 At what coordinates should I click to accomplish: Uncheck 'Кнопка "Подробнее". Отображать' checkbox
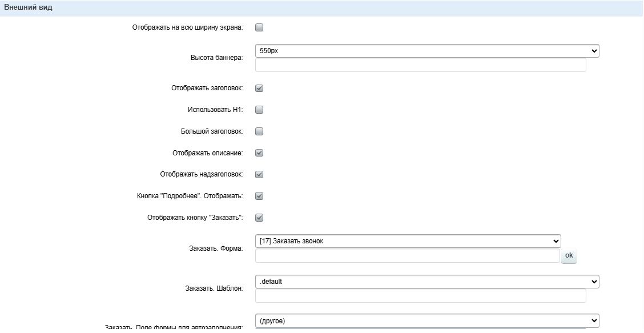tap(259, 196)
